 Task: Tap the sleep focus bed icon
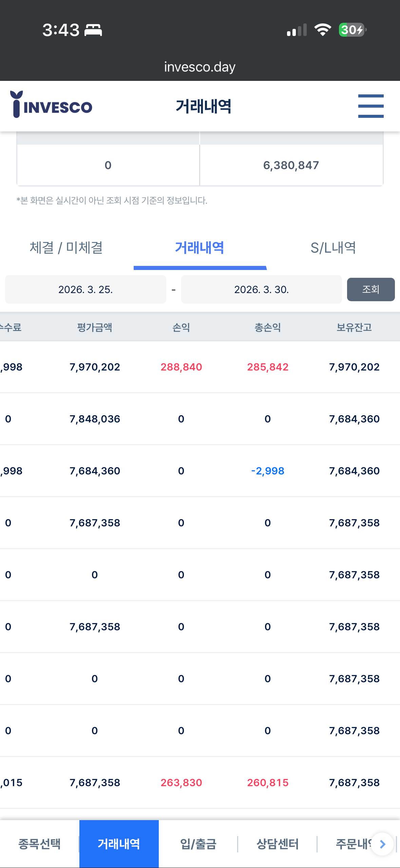click(93, 30)
